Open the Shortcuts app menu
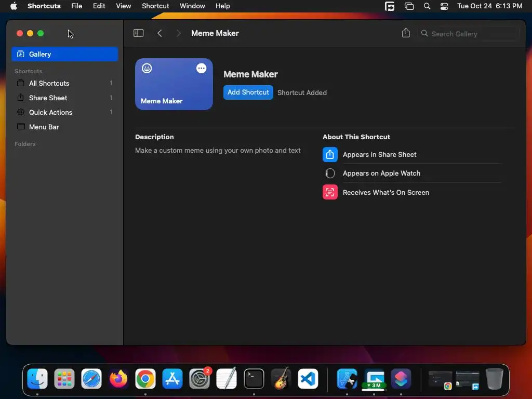Viewport: 532px width, 399px height. coord(44,6)
